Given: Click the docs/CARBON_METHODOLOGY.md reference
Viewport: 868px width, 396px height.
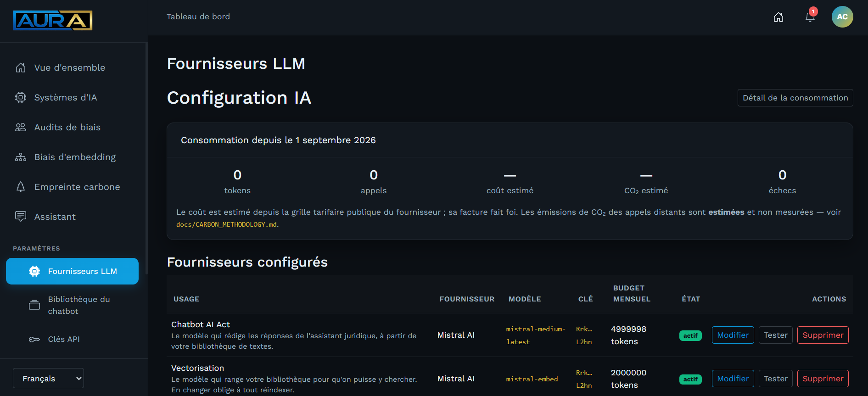Looking at the screenshot, I should coord(227,224).
